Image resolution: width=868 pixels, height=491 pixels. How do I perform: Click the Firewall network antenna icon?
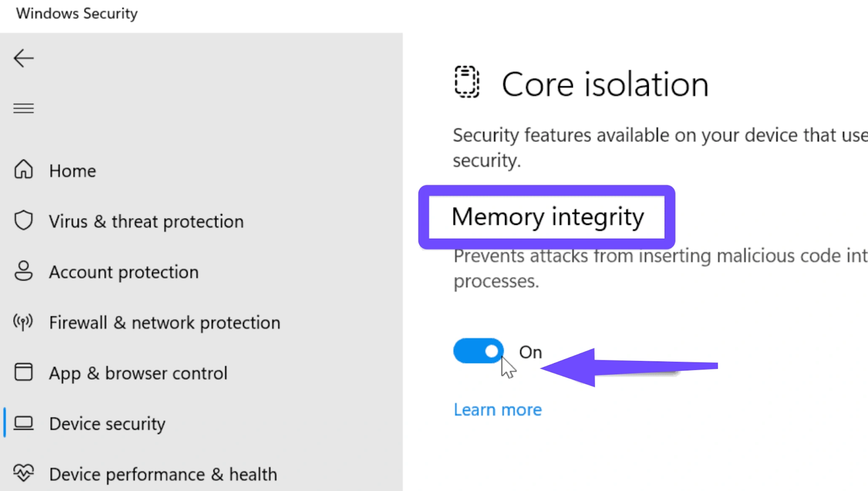tap(23, 322)
